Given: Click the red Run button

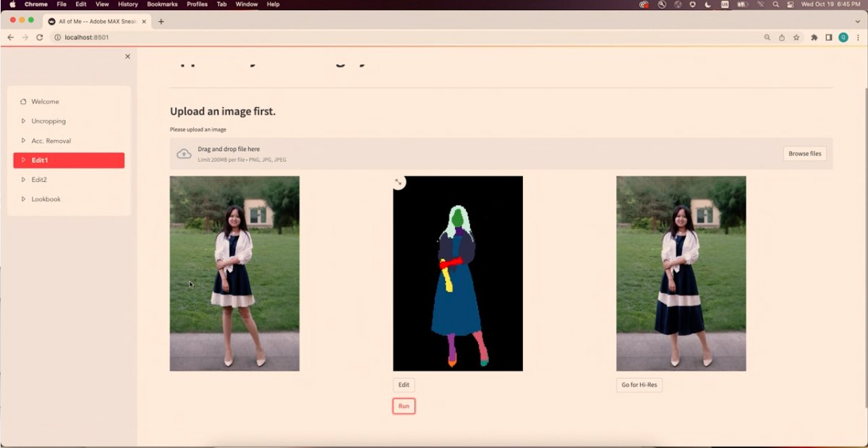Looking at the screenshot, I should point(404,406).
